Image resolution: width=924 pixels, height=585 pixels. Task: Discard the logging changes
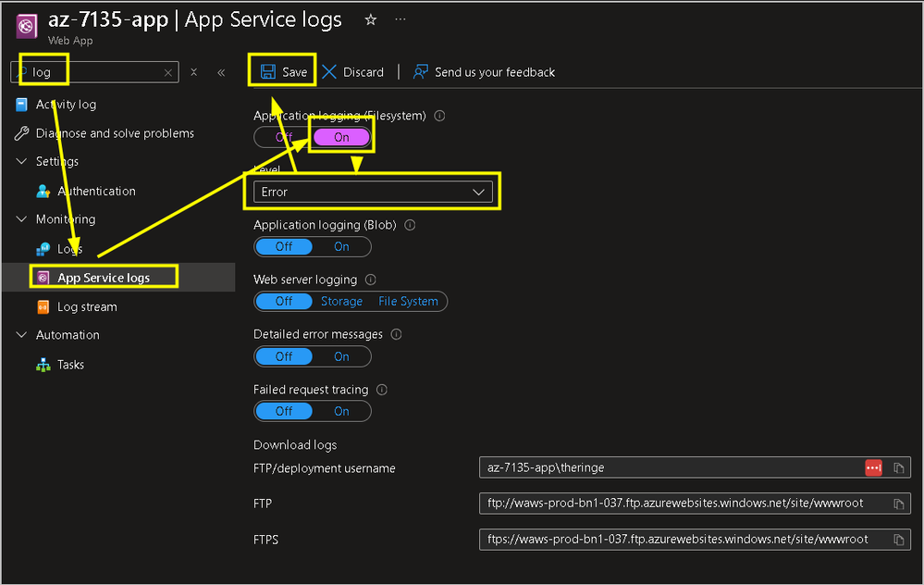pos(353,72)
